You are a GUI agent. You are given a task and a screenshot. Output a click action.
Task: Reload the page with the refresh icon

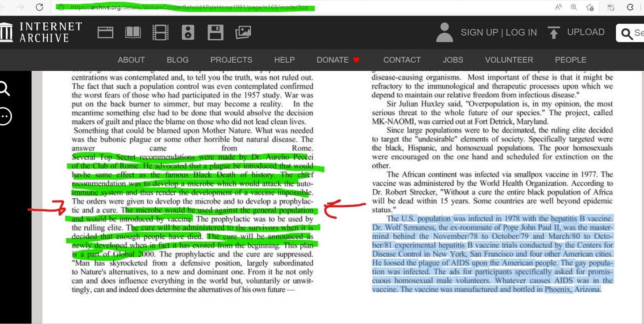[x=39, y=7]
